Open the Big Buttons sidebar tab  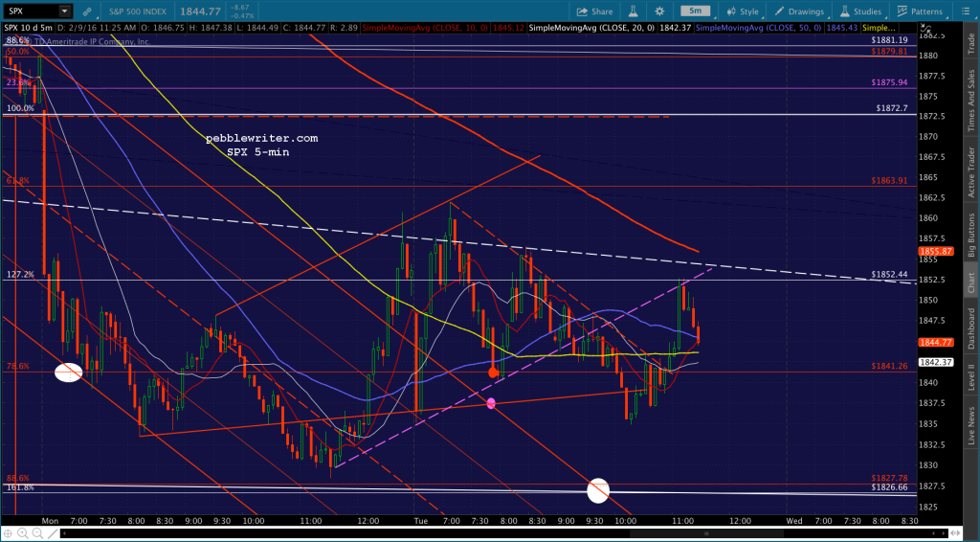[971, 235]
